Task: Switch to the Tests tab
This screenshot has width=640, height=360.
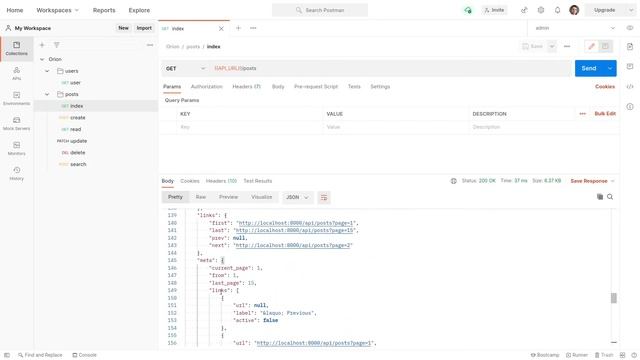Action: pyautogui.click(x=354, y=87)
